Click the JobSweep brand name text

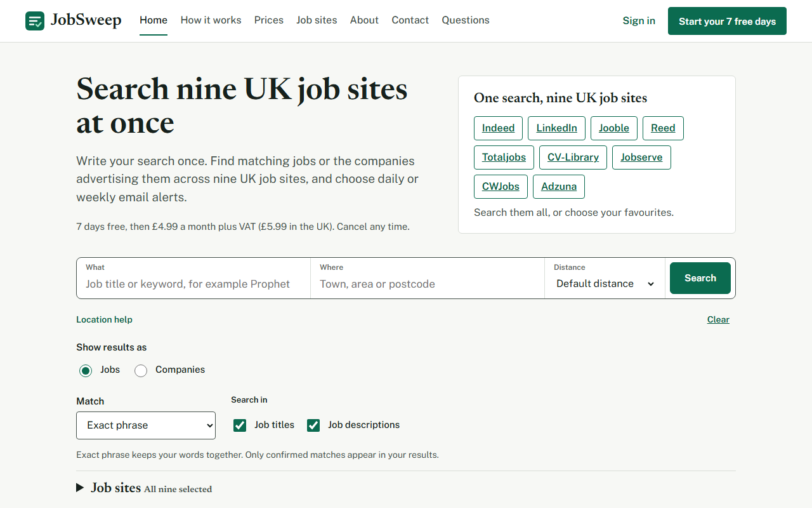[x=86, y=20]
